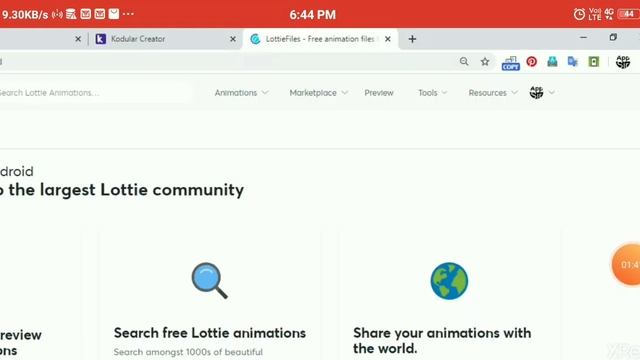Open a new browser tab
The width and height of the screenshot is (640, 360).
click(412, 39)
